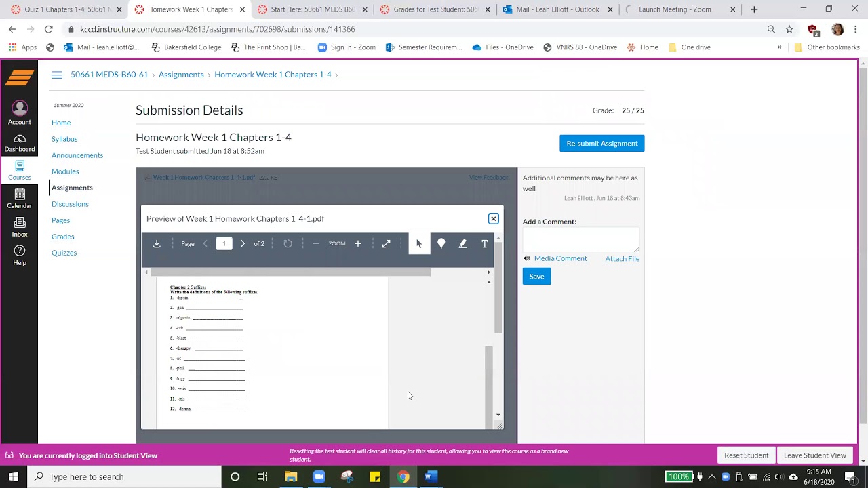Select the point annotation pin tool

click(441, 244)
